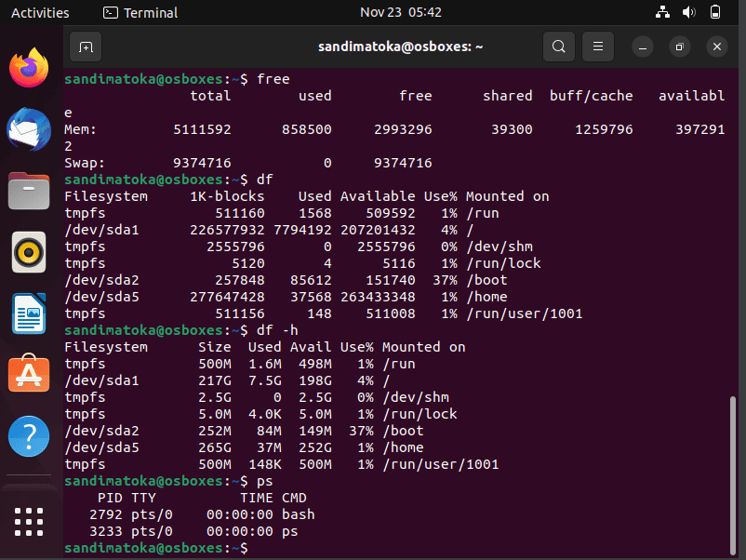Click the '1K-blocks' column header

click(x=227, y=196)
